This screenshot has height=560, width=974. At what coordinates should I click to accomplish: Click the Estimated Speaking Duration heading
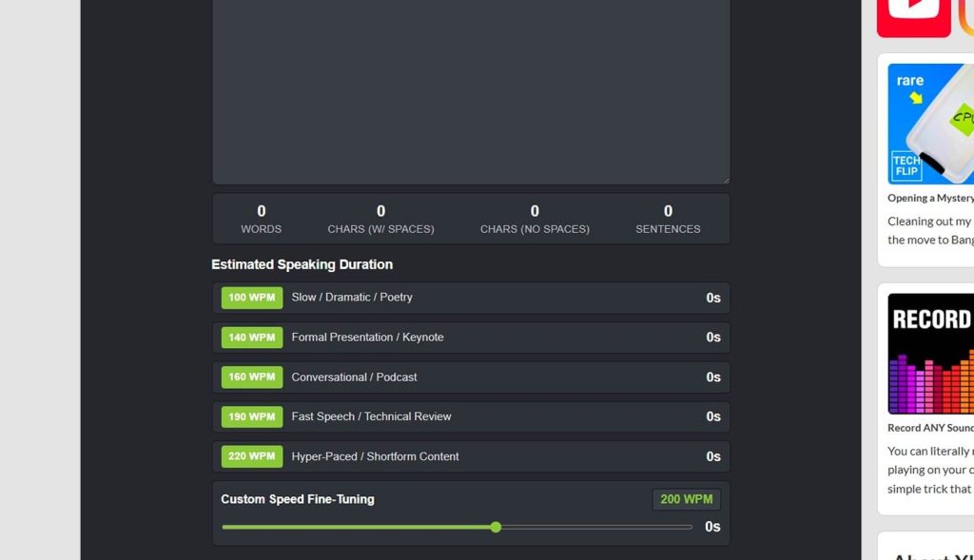click(x=302, y=264)
